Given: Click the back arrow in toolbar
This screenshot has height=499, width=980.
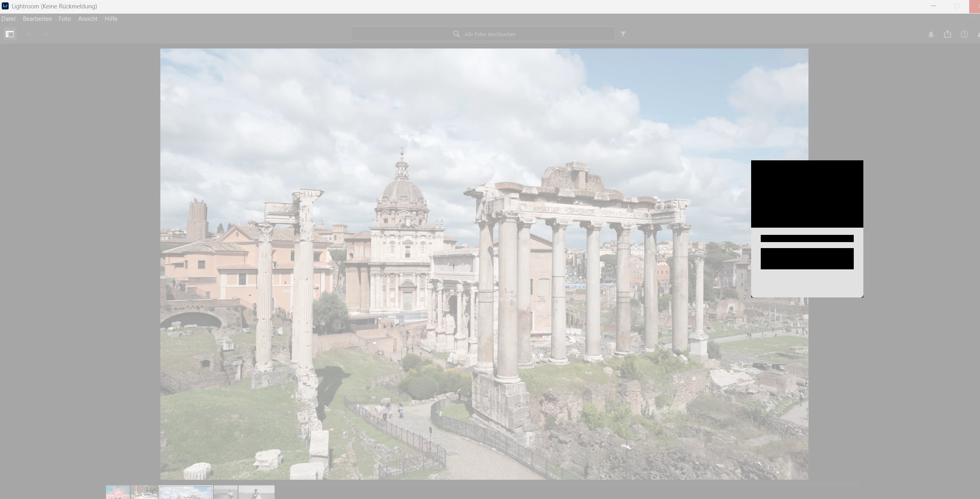Looking at the screenshot, I should click(30, 34).
